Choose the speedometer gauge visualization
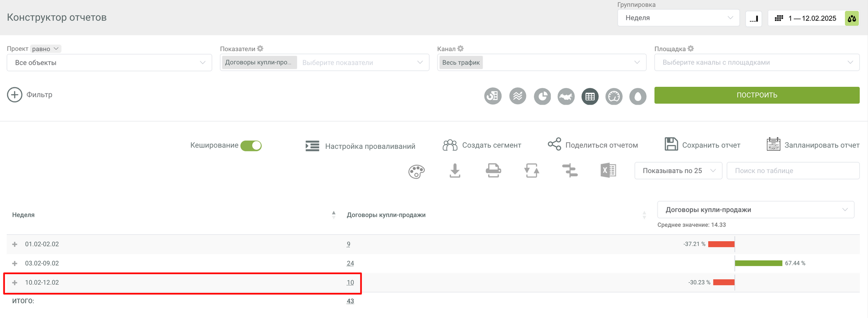This screenshot has width=868, height=318. [x=614, y=96]
